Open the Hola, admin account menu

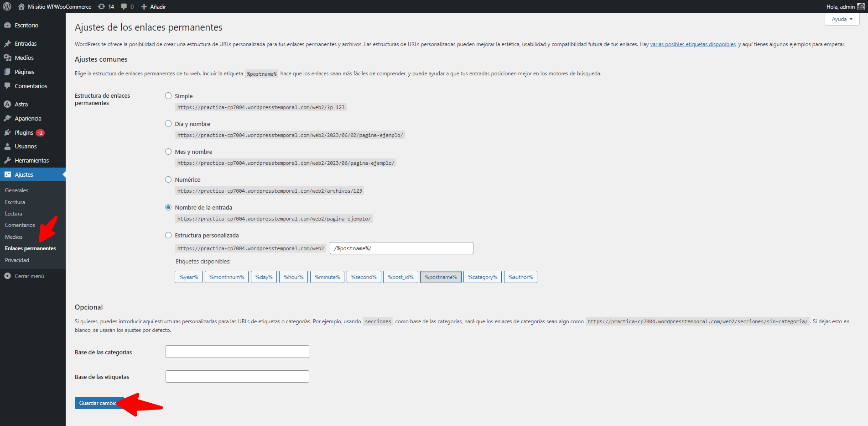[845, 6]
